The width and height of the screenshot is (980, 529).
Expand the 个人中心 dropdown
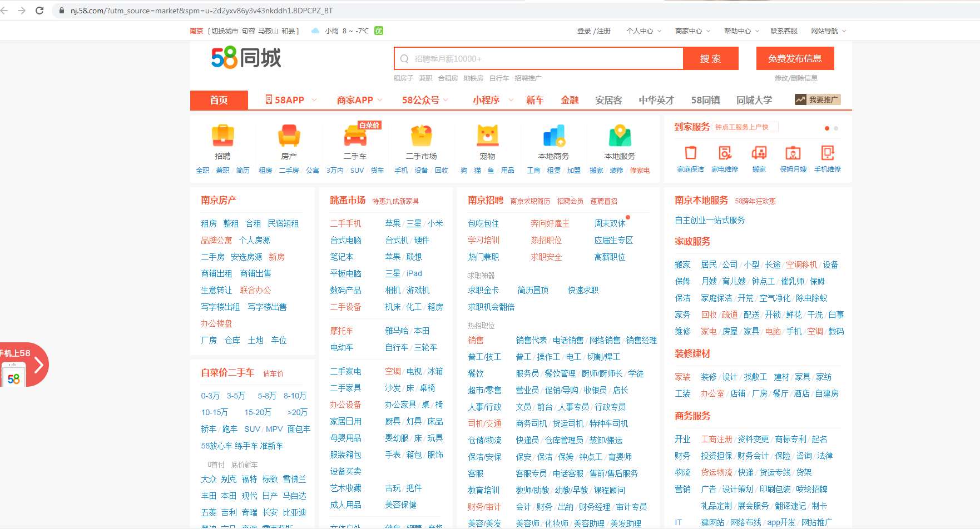644,31
